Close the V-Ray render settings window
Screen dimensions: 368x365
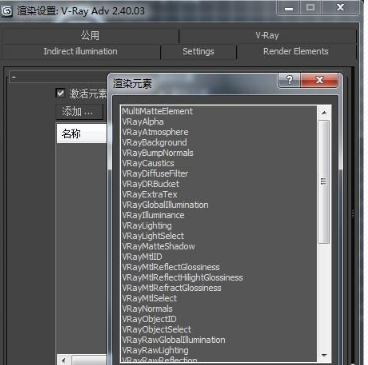(340, 8)
